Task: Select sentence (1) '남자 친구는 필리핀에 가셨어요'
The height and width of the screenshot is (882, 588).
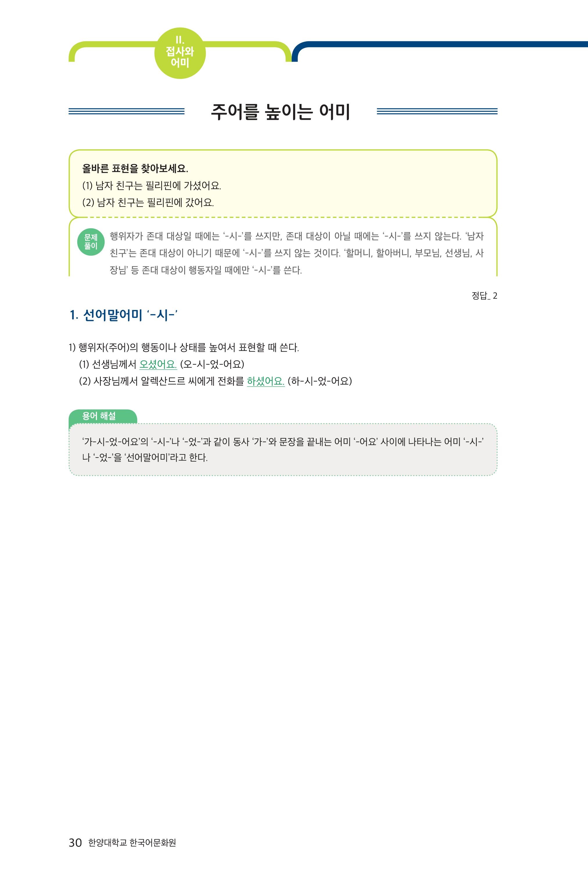Action: coord(151,186)
